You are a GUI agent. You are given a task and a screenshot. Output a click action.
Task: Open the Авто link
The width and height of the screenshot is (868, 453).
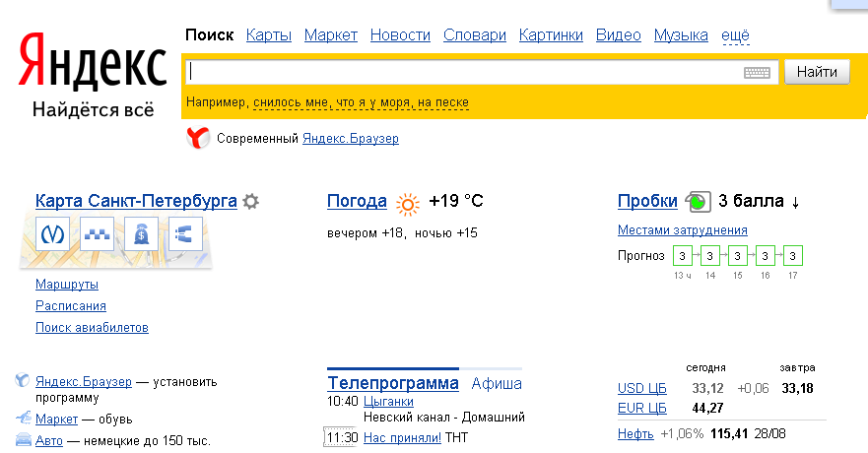49,441
